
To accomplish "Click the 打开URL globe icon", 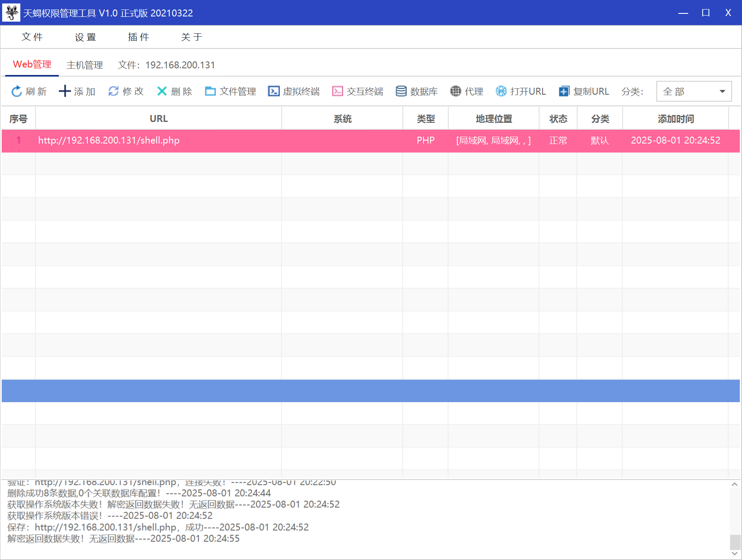I will tap(501, 91).
